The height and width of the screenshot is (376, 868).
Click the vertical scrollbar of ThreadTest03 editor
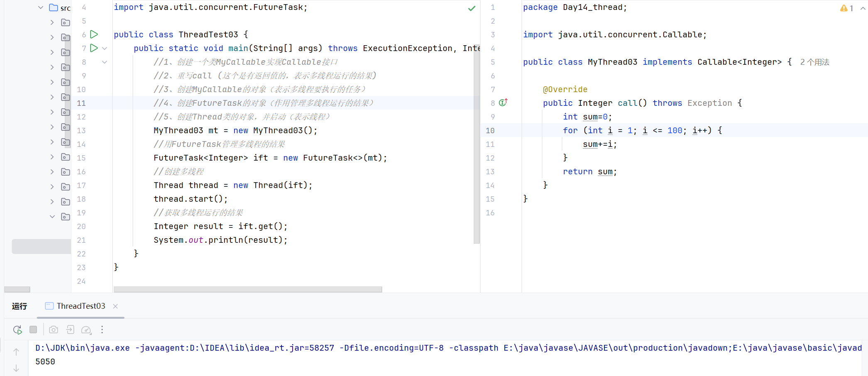coord(477,144)
